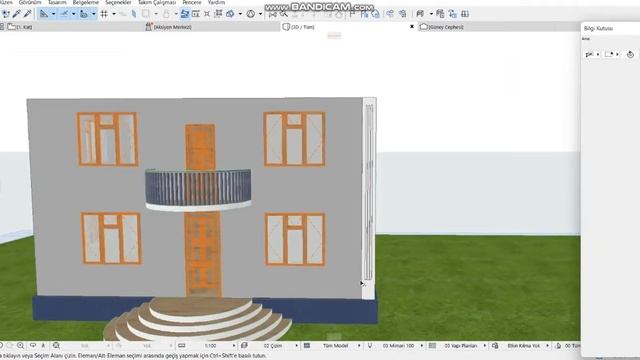640x360 pixels.
Task: Open the Görünüm menu
Action: point(30,2)
